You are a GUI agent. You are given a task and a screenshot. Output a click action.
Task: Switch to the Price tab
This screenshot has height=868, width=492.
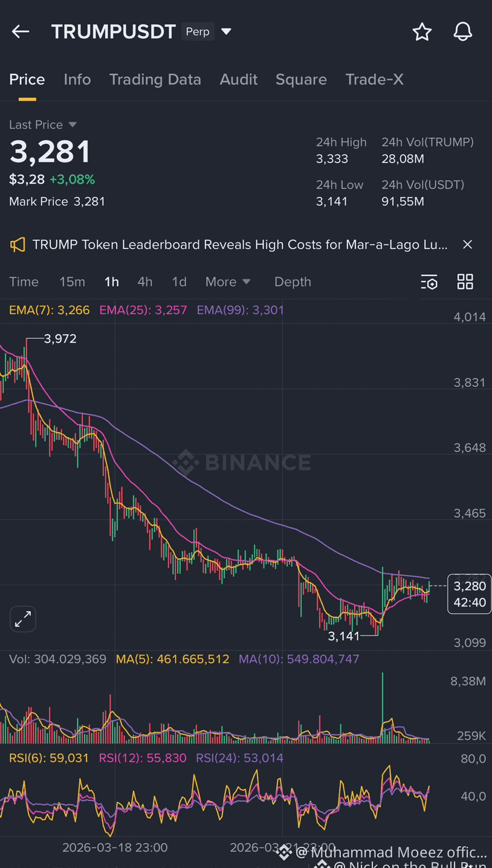click(x=27, y=80)
